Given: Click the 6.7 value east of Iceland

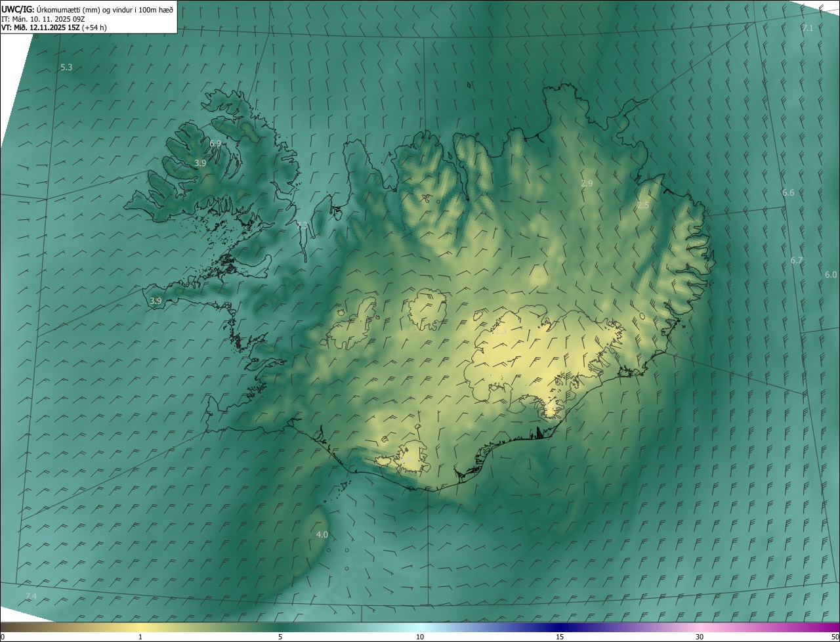Looking at the screenshot, I should coord(797,261).
